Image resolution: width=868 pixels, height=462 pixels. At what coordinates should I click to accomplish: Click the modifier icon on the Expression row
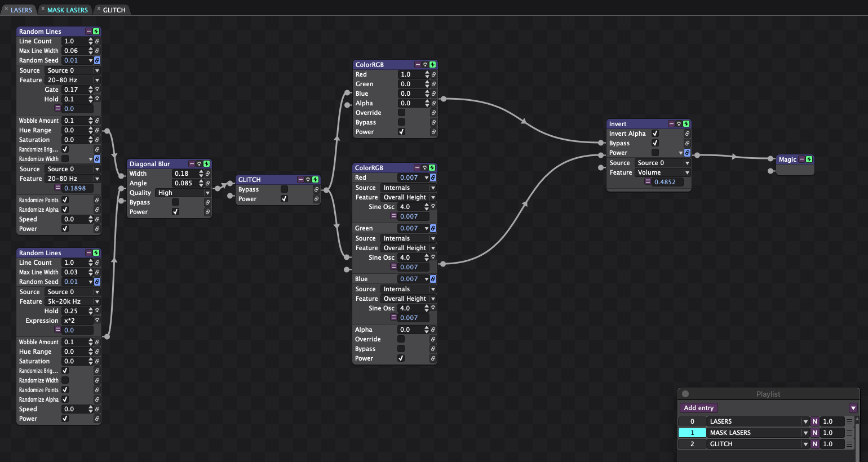click(97, 321)
